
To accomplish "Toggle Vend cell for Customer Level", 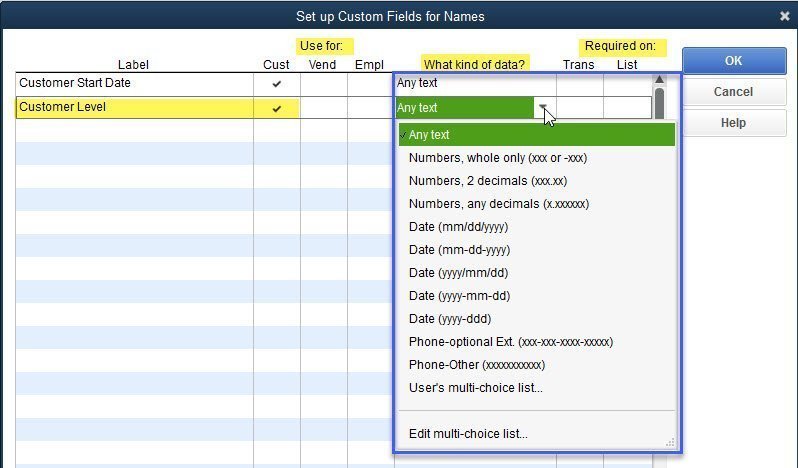I will point(324,108).
